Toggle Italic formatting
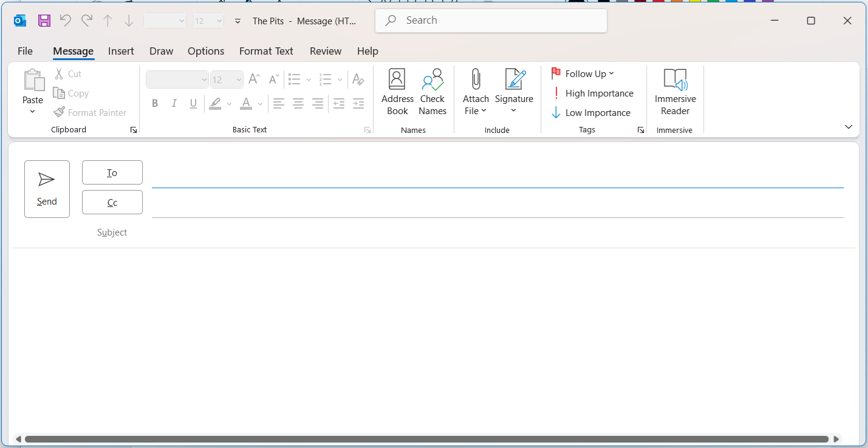868x448 pixels. 174,103
